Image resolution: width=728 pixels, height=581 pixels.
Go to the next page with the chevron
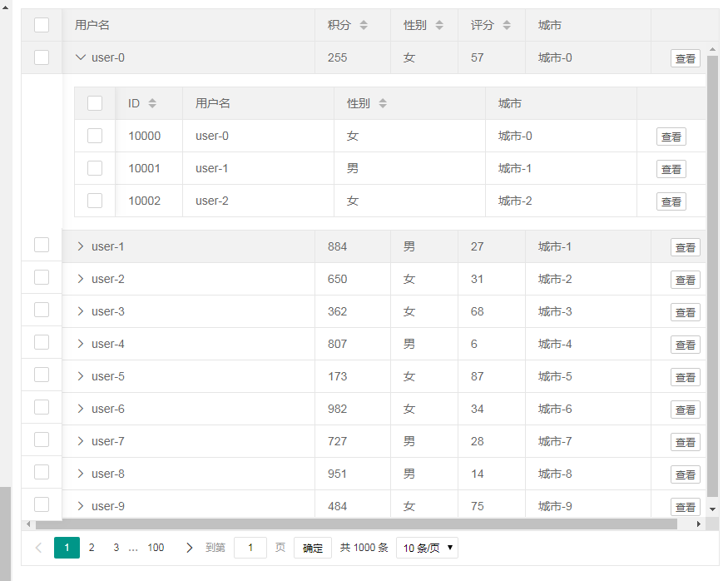point(189,548)
